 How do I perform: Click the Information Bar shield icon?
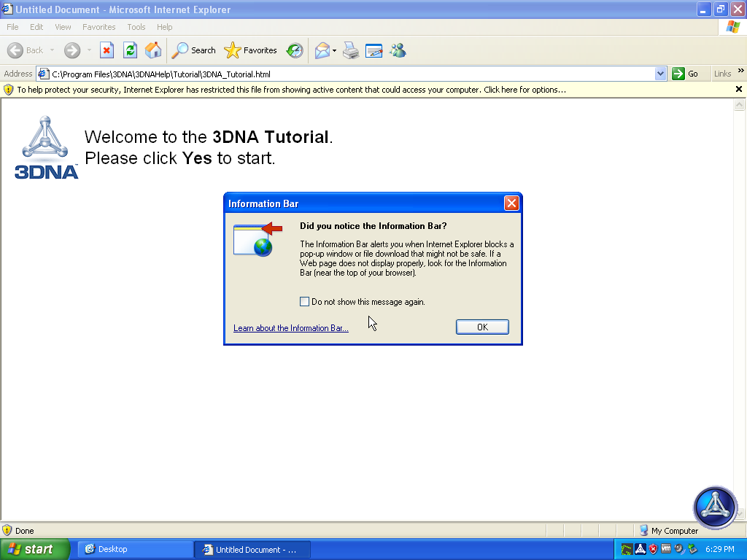click(8, 90)
